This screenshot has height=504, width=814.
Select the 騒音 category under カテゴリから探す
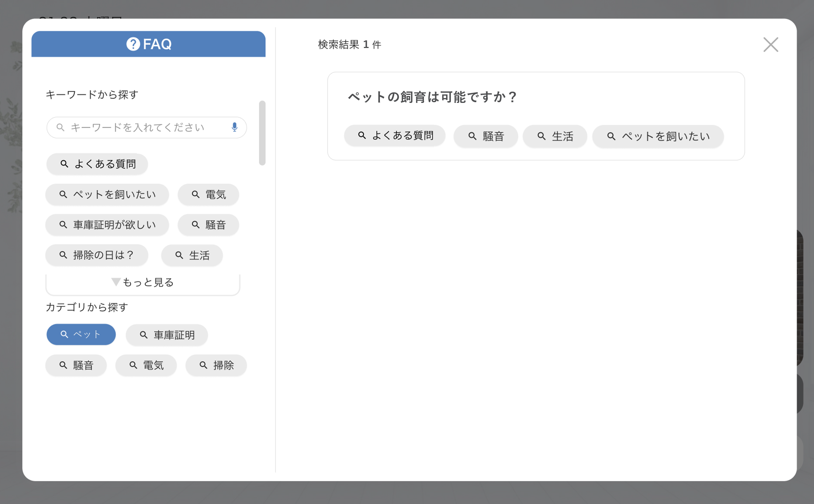pos(76,365)
